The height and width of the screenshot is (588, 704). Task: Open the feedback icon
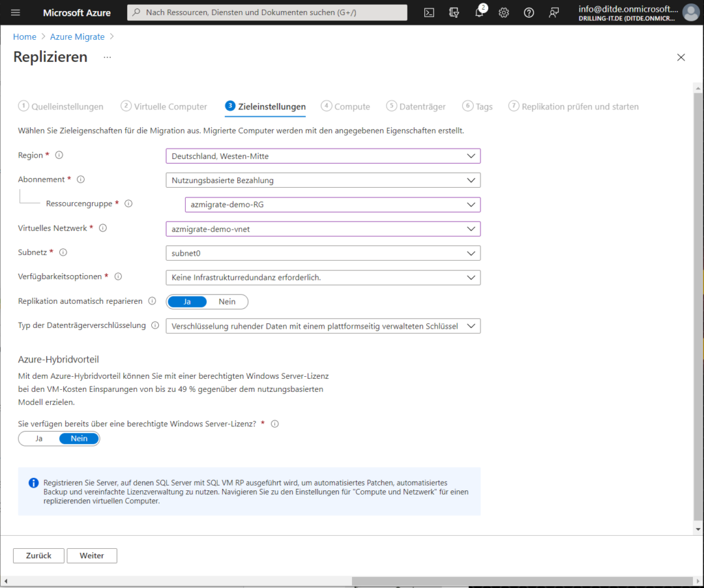coord(553,12)
